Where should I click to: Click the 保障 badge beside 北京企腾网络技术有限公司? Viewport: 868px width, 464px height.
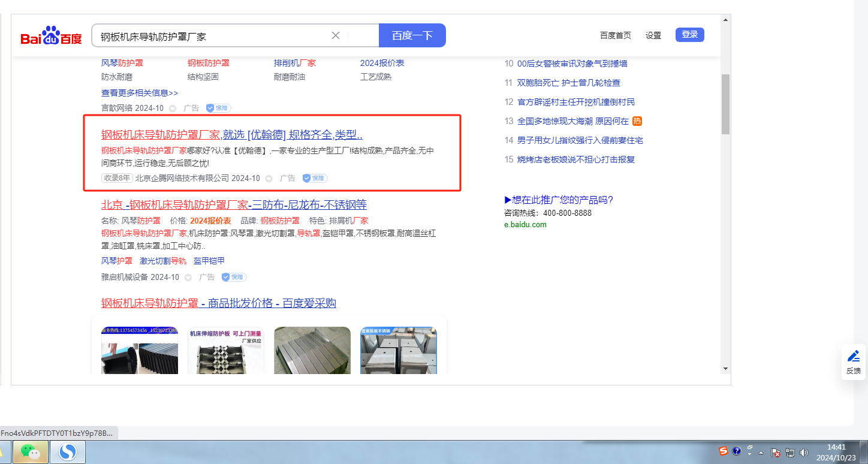(x=315, y=178)
